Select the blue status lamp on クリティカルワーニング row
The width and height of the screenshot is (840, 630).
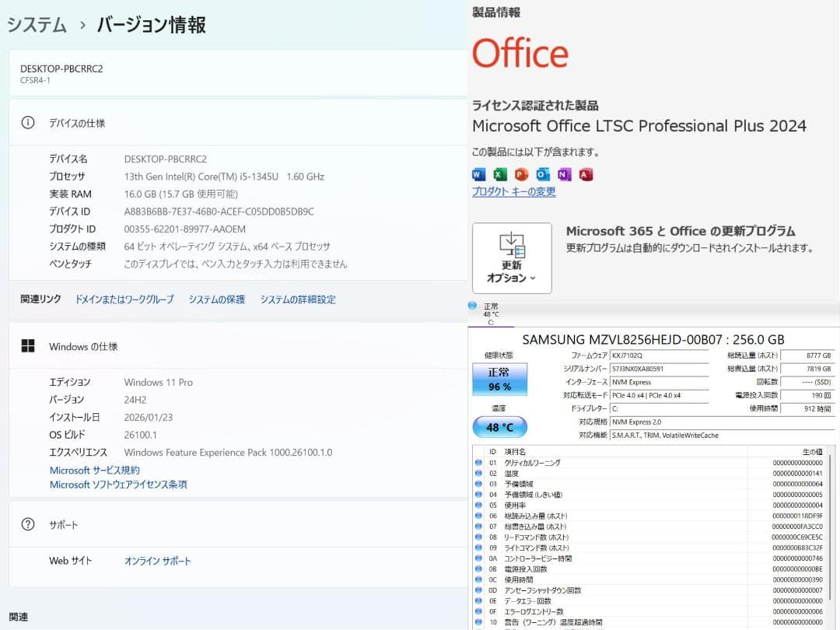point(477,462)
